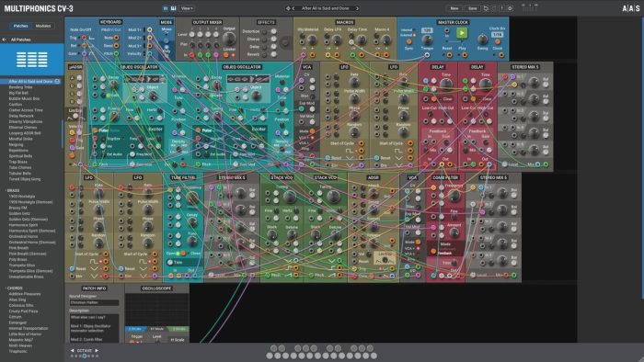Click first Delay module Time knob

coord(445,85)
